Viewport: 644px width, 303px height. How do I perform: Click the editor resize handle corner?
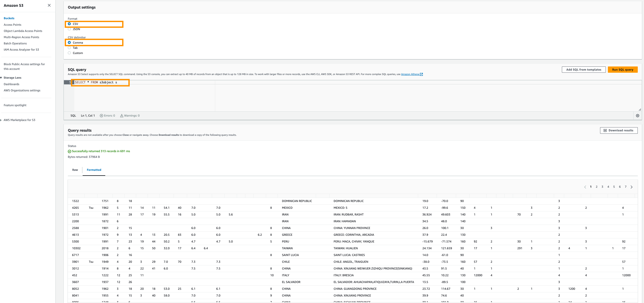point(640,110)
